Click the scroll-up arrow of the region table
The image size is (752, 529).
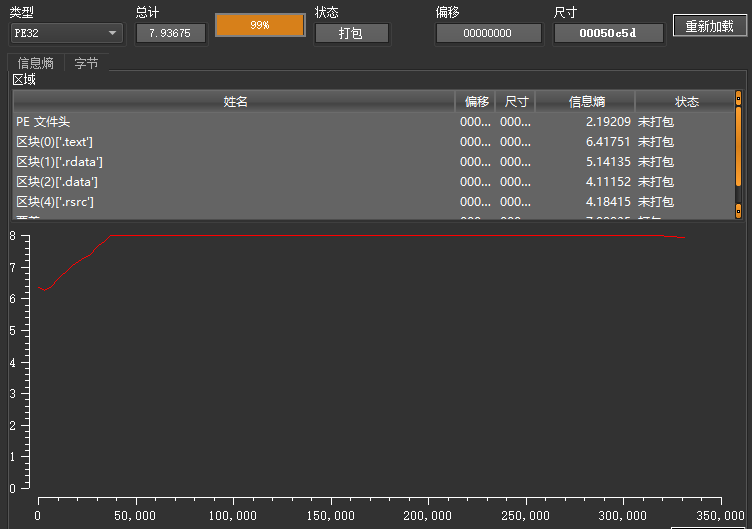(x=739, y=98)
